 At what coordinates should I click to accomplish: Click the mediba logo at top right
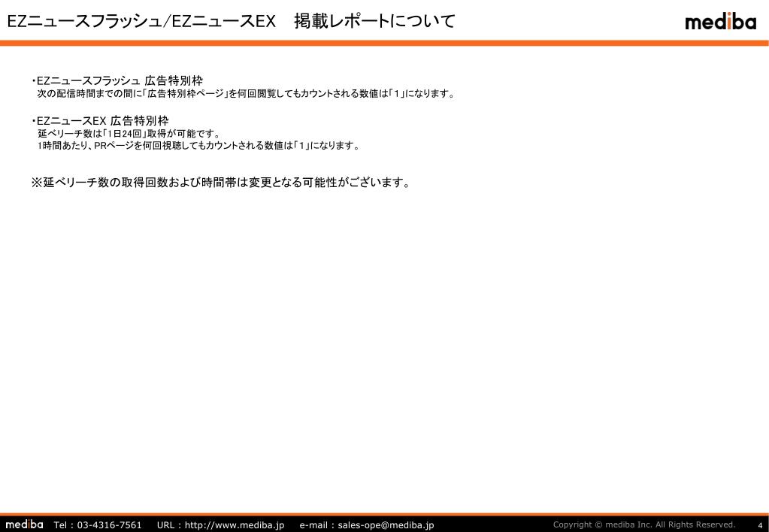point(720,22)
